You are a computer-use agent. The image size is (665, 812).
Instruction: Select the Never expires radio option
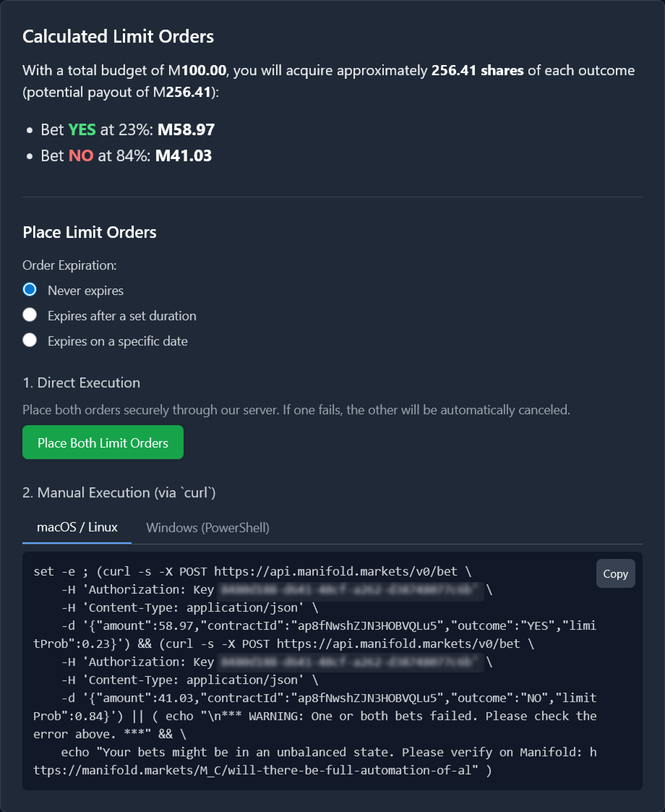pyautogui.click(x=30, y=290)
